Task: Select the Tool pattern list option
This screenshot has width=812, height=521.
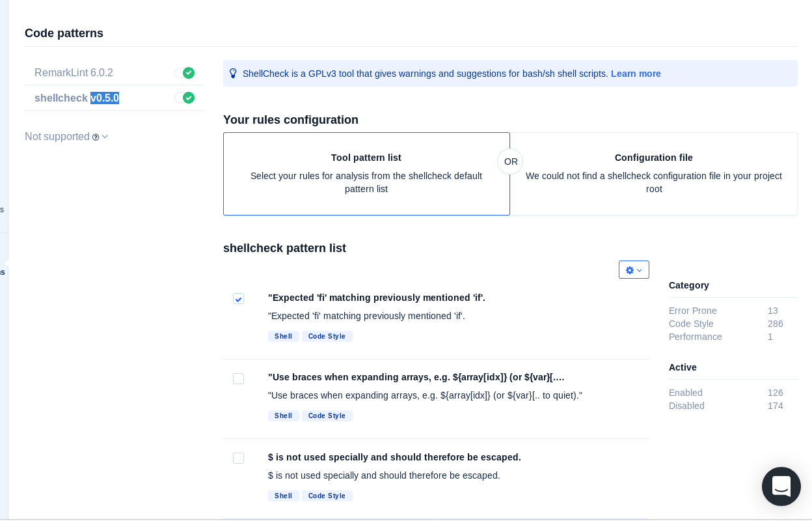Action: [x=366, y=174]
